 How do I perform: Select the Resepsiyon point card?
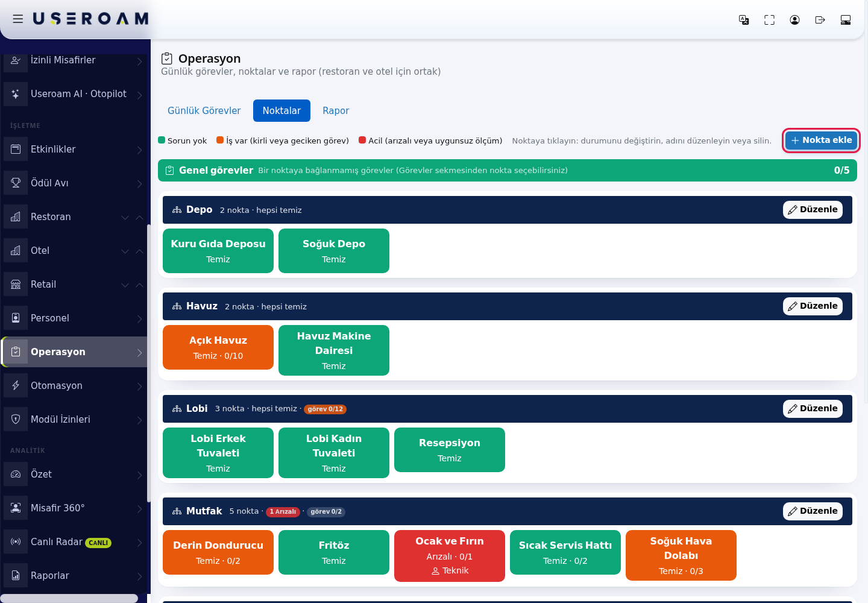click(450, 450)
